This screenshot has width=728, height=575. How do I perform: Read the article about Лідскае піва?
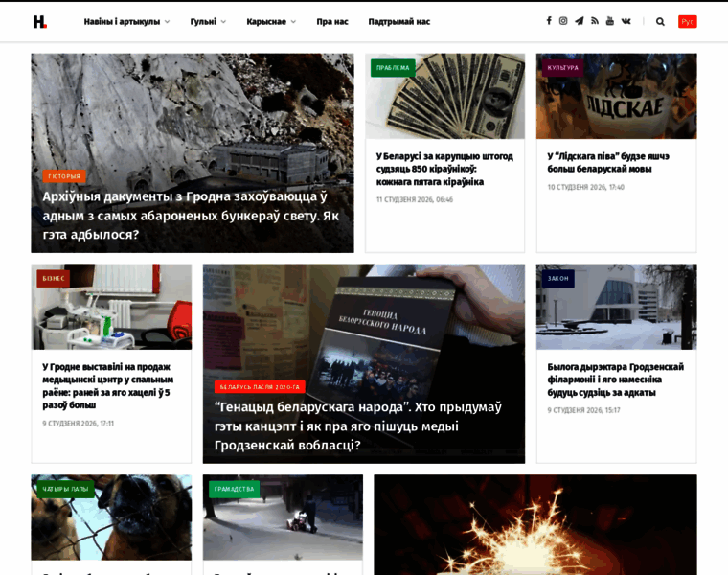coord(608,162)
